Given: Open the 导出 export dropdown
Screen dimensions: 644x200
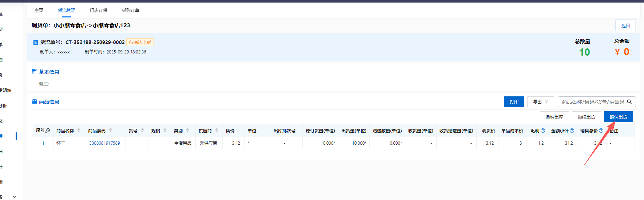Looking at the screenshot, I should pos(540,102).
